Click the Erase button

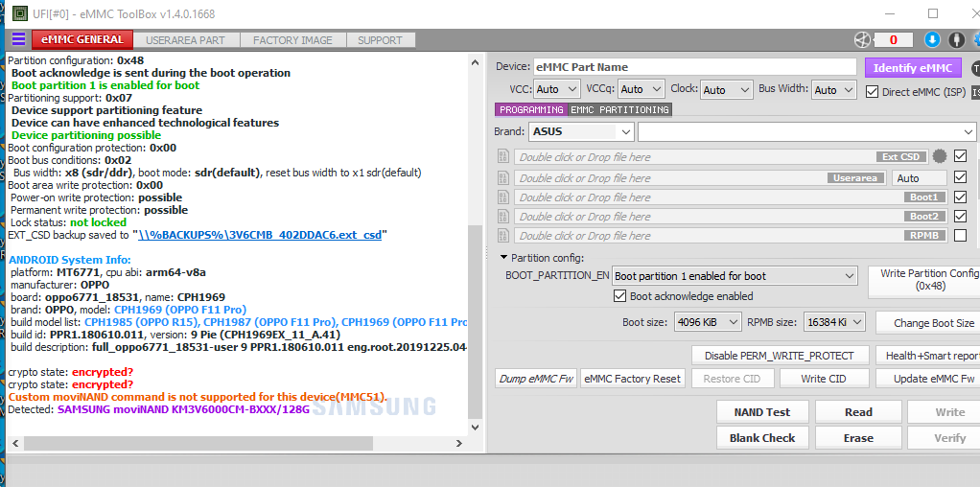pos(858,437)
